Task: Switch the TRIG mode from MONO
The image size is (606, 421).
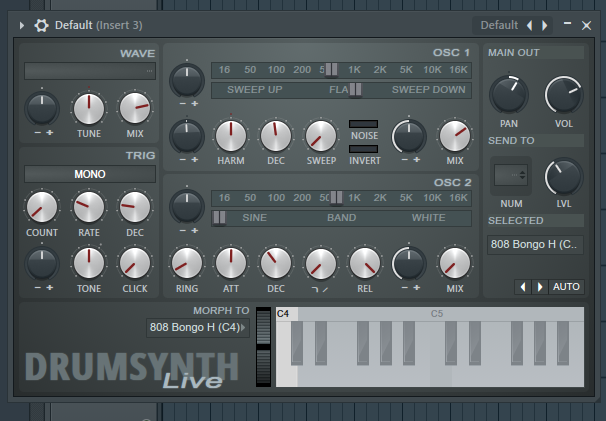Action: 90,174
